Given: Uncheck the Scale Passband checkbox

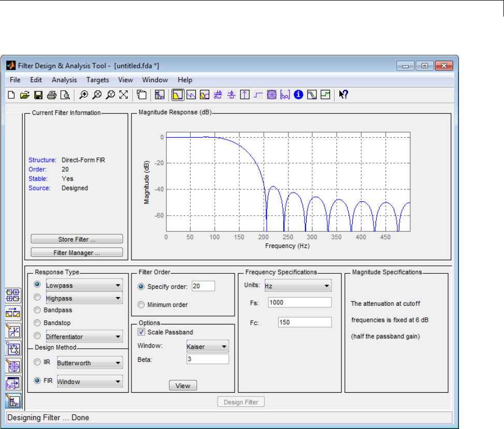Looking at the screenshot, I should point(141,332).
